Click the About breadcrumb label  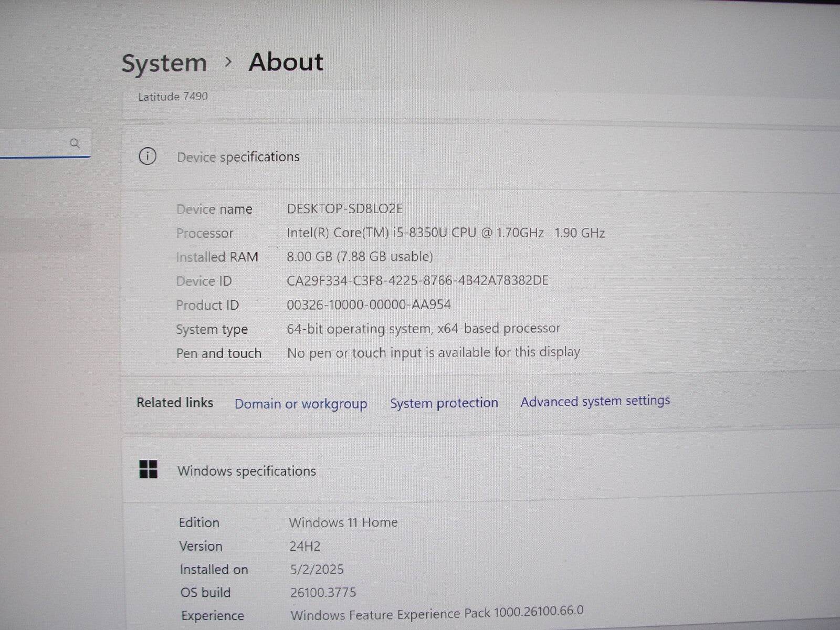point(286,61)
